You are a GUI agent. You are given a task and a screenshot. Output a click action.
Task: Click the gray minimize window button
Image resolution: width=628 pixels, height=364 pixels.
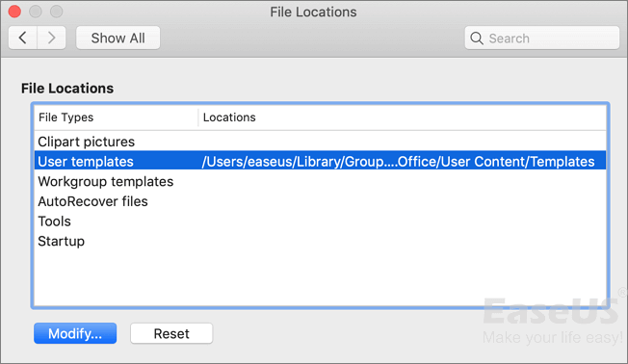(36, 12)
